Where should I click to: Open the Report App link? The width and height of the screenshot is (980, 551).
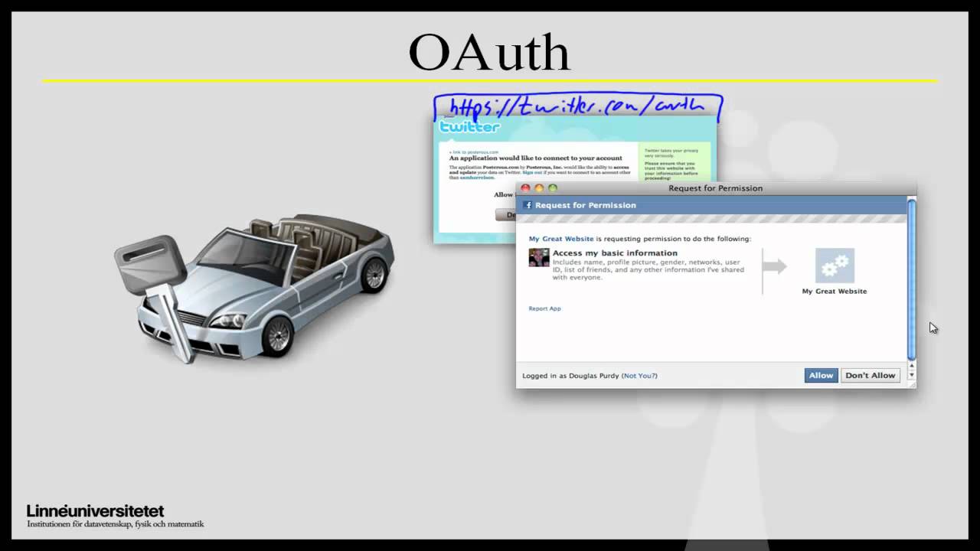(x=544, y=308)
